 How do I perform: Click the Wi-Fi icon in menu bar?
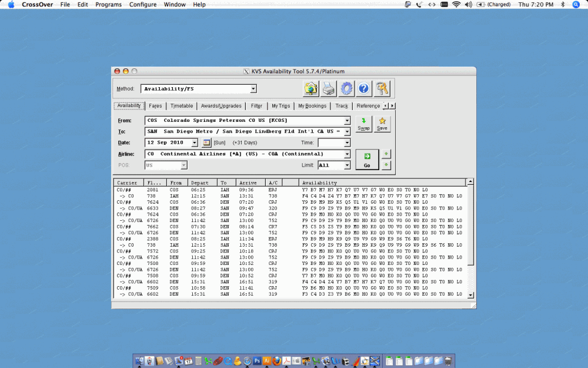click(456, 5)
